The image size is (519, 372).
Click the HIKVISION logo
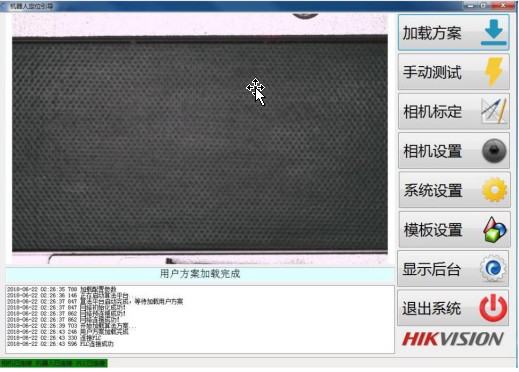pyautogui.click(x=453, y=339)
